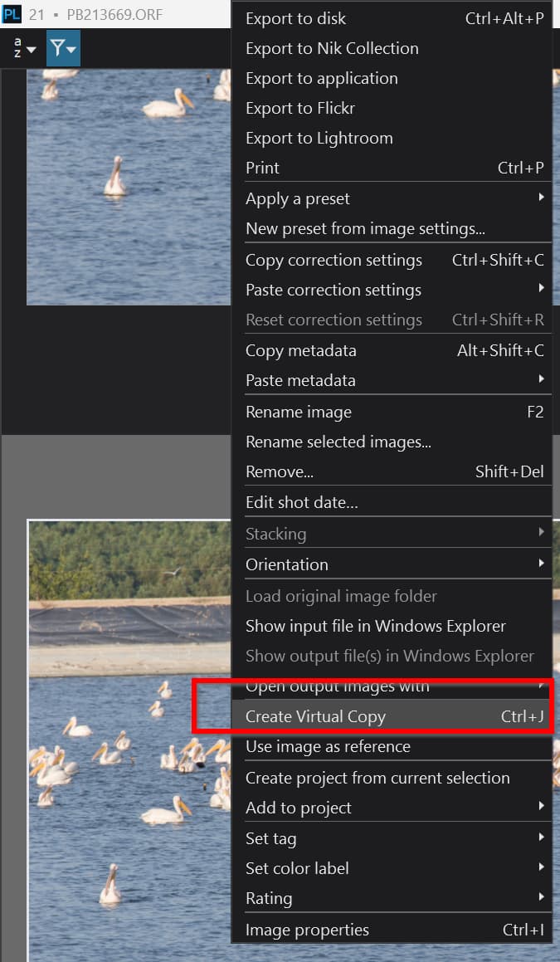Select Create Virtual Copy
The height and width of the screenshot is (962, 560).
coord(315,716)
